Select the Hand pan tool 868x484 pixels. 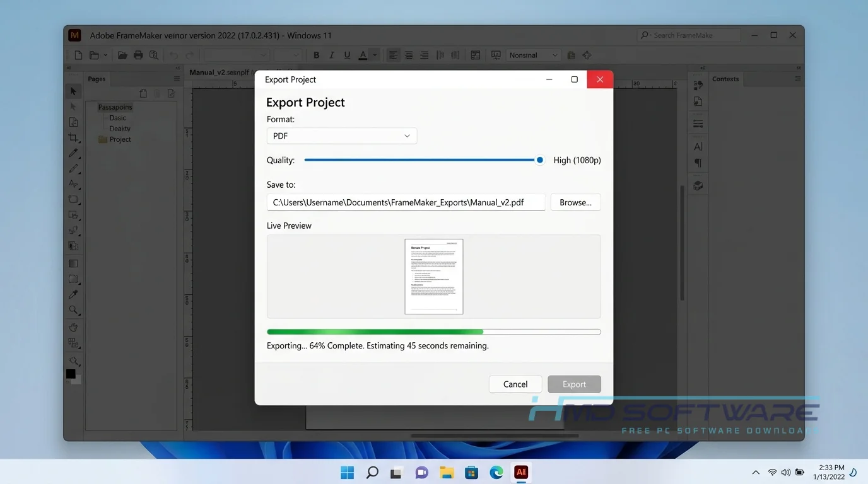coord(74,327)
